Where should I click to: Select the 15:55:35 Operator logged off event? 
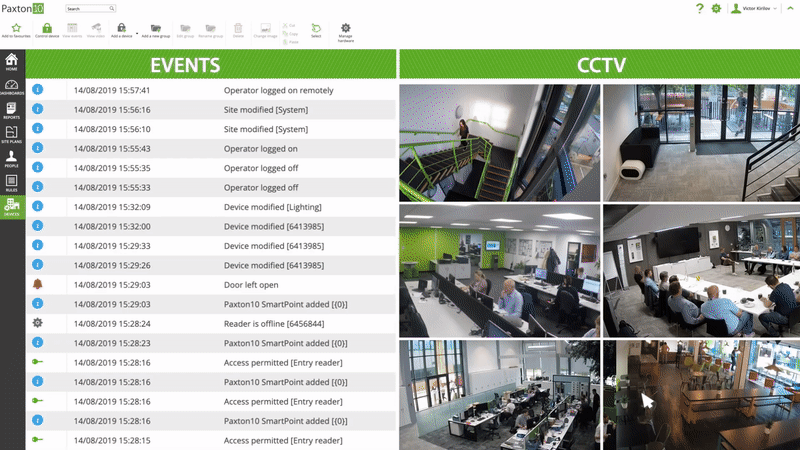coord(211,168)
